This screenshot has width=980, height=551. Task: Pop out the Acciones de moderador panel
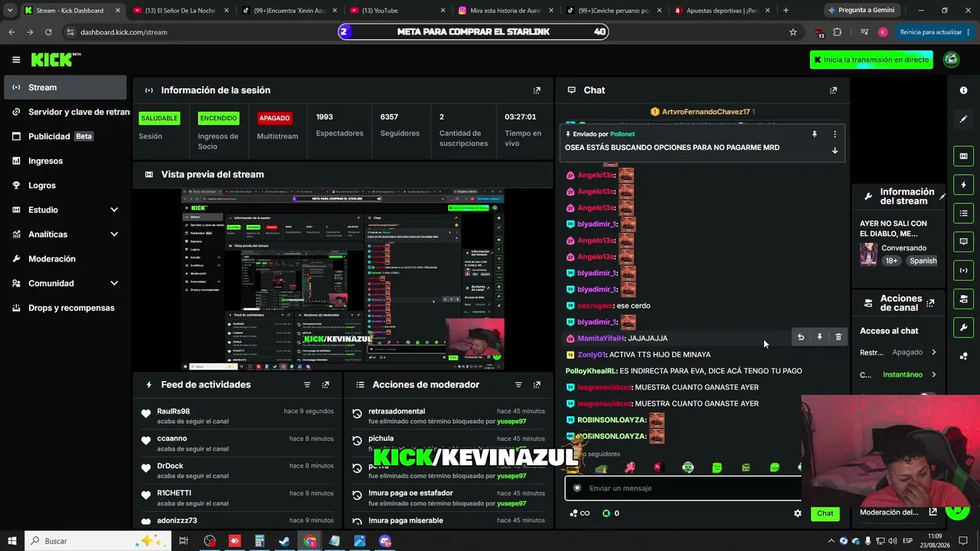537,385
